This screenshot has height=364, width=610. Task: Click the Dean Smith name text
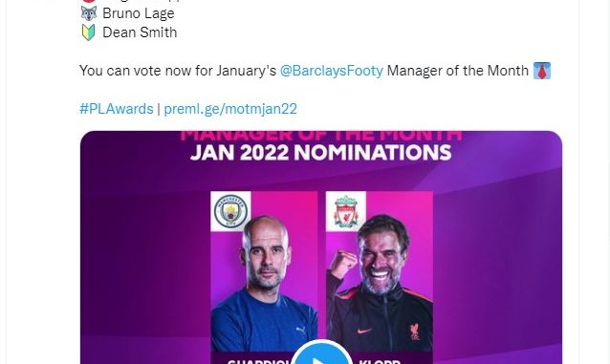140,32
